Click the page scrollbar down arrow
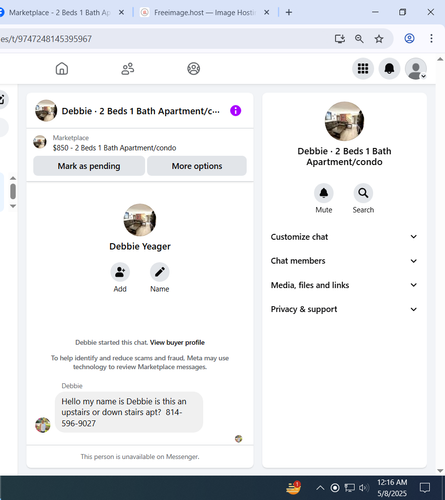The width and height of the screenshot is (445, 500). coord(440,471)
